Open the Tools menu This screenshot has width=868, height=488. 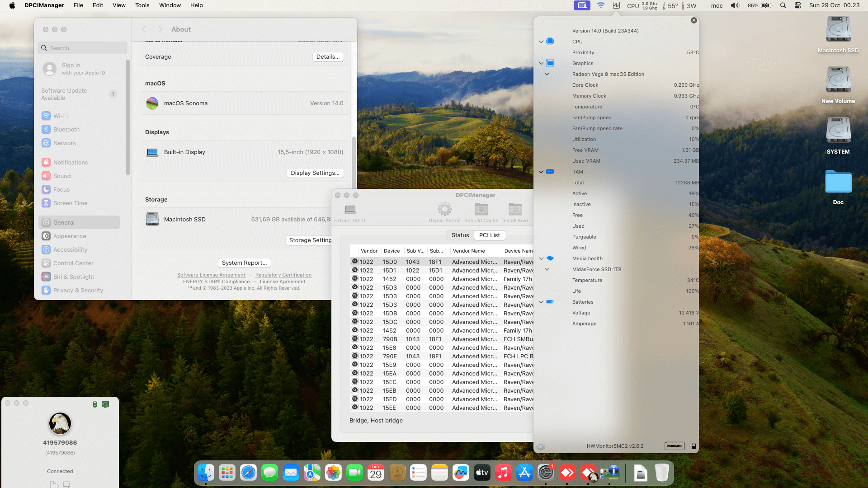point(142,5)
